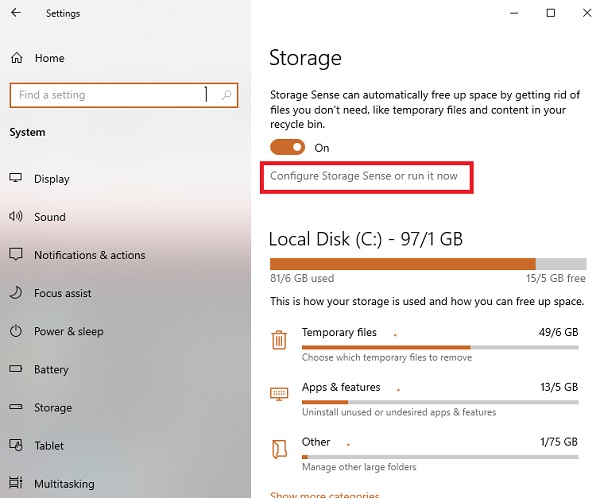600x498 pixels.
Task: Select the Sound speaker icon
Action: 16,216
